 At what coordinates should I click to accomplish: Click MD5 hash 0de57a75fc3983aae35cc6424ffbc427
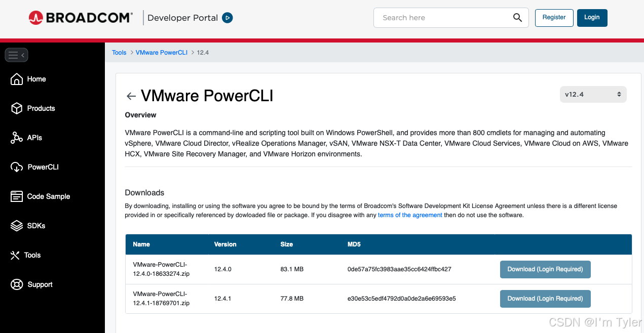[x=399, y=269]
